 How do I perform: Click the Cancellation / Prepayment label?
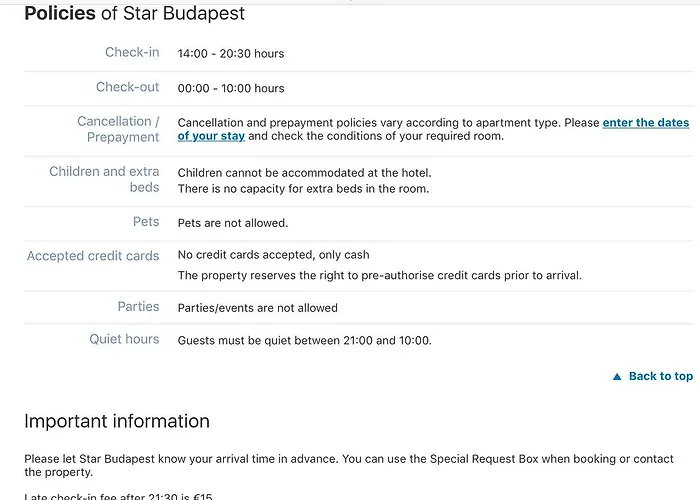(x=118, y=129)
